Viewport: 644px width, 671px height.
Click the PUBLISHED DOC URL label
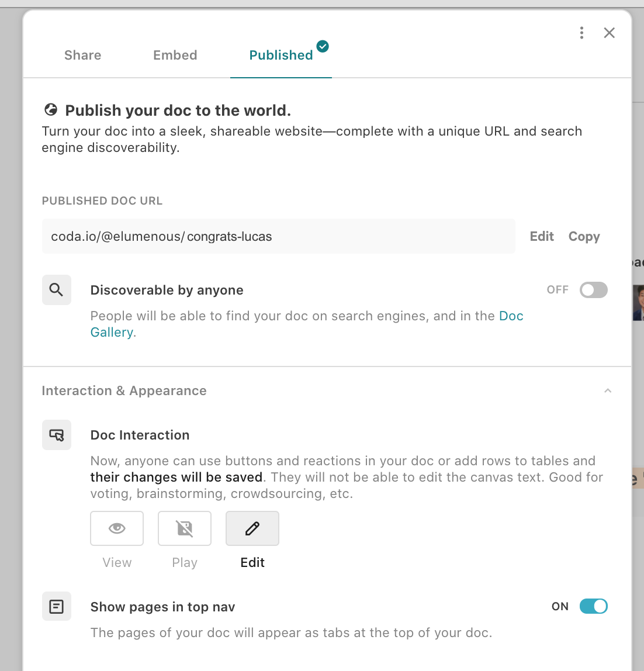[x=102, y=200]
